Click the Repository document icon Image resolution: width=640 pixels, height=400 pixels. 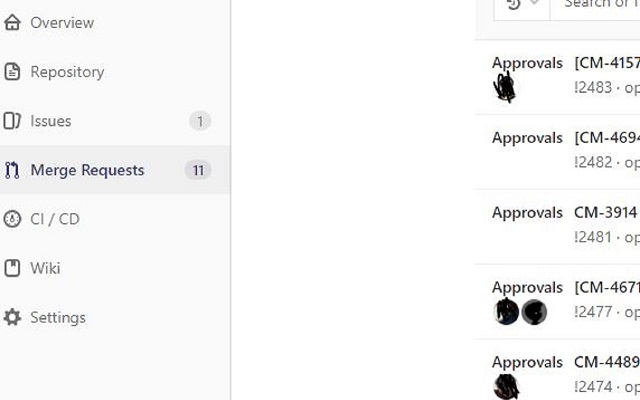[x=12, y=72]
